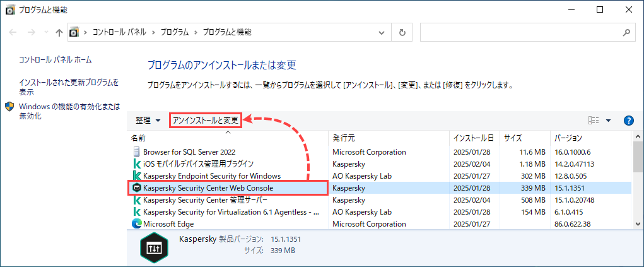Click the large Kaspersky icon in details pane
Image resolution: width=644 pixels, height=267 pixels.
[x=155, y=247]
